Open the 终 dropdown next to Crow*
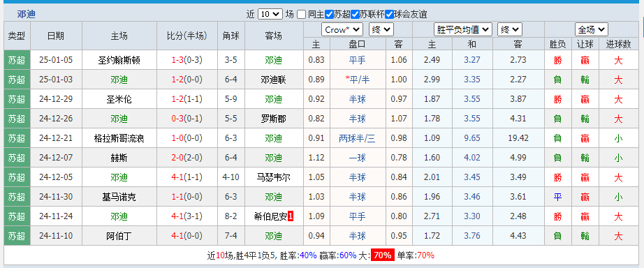The height and width of the screenshot is (268, 644). (381, 29)
